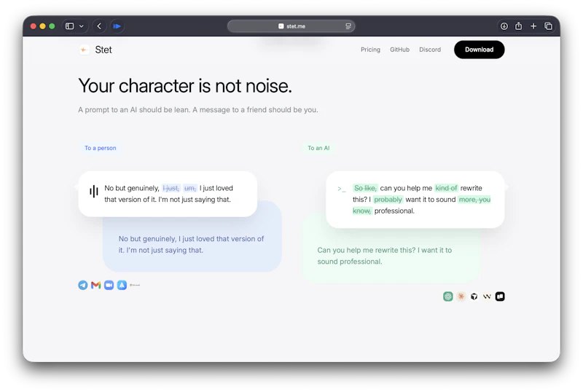Go back to the previous page
The width and height of the screenshot is (583, 392).
[x=99, y=26]
